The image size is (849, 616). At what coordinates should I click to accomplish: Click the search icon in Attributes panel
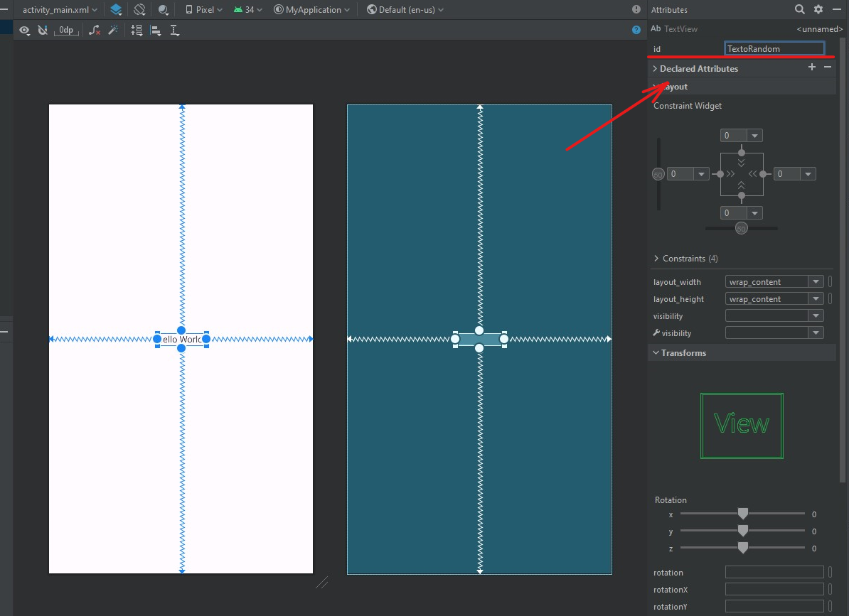click(800, 9)
